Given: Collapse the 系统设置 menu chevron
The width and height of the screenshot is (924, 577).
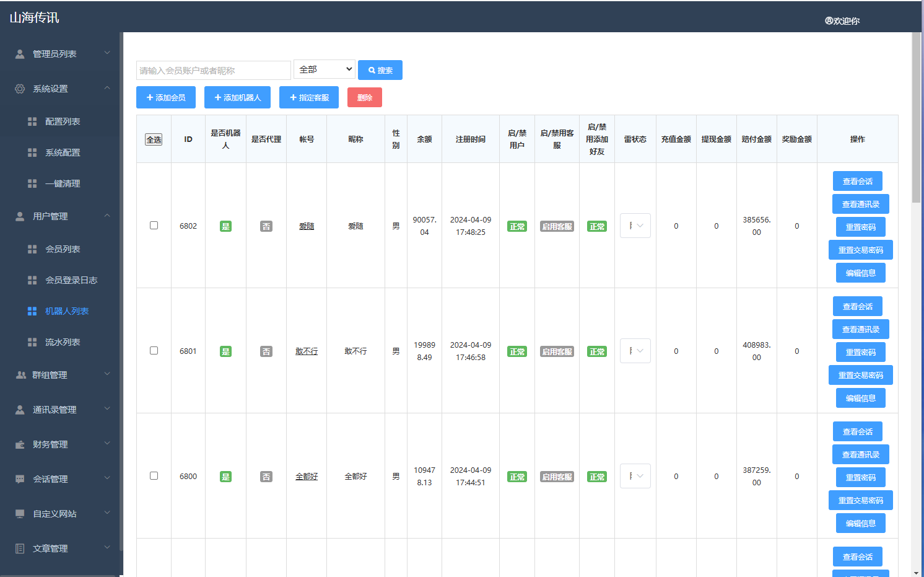Looking at the screenshot, I should click(107, 88).
